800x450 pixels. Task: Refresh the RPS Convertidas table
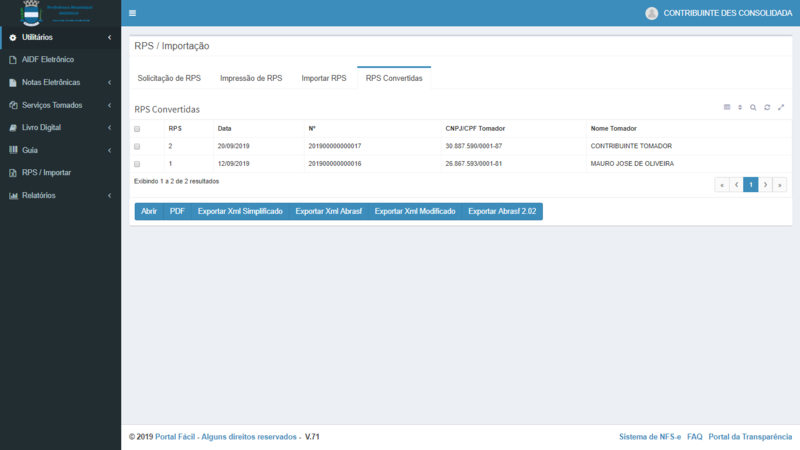click(767, 107)
